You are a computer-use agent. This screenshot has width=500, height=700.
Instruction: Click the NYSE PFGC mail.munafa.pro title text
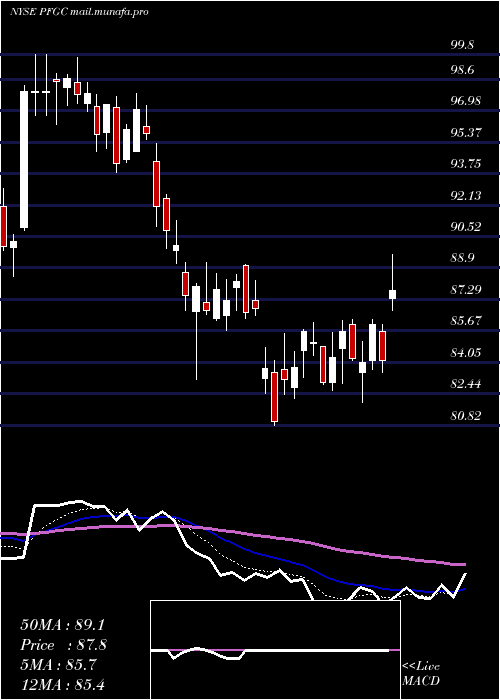pyautogui.click(x=79, y=12)
